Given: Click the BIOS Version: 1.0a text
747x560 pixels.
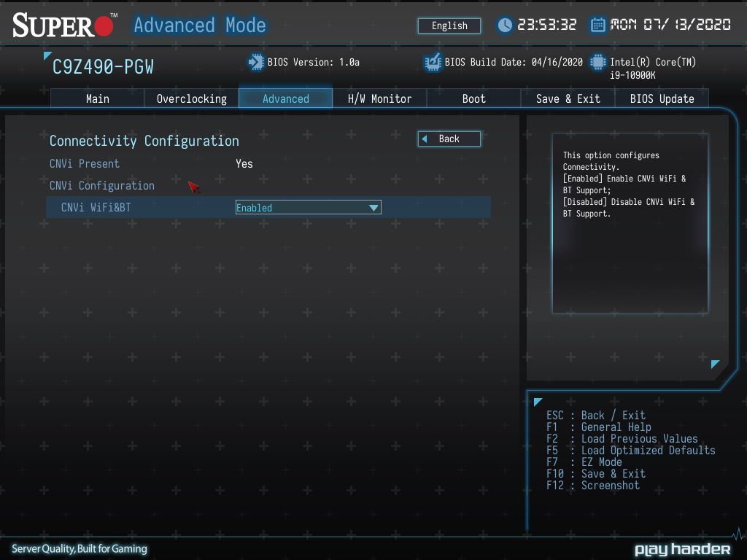Looking at the screenshot, I should (x=314, y=63).
